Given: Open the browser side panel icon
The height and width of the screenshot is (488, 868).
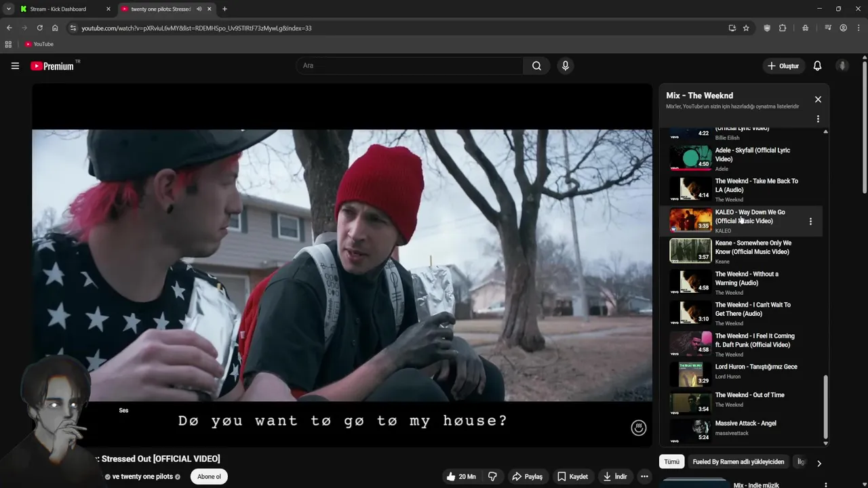Looking at the screenshot, I should pyautogui.click(x=828, y=28).
